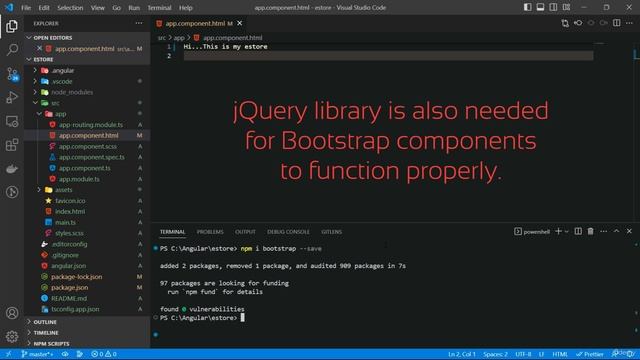Expand the Timeline section
The width and height of the screenshot is (640, 360).
[x=29, y=333]
